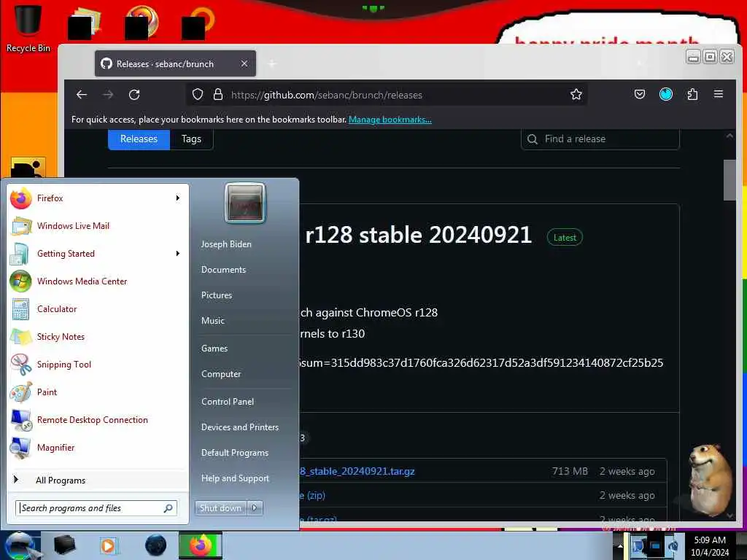This screenshot has height=560, width=747.
Task: Open Computer from Start menu
Action: tap(221, 374)
